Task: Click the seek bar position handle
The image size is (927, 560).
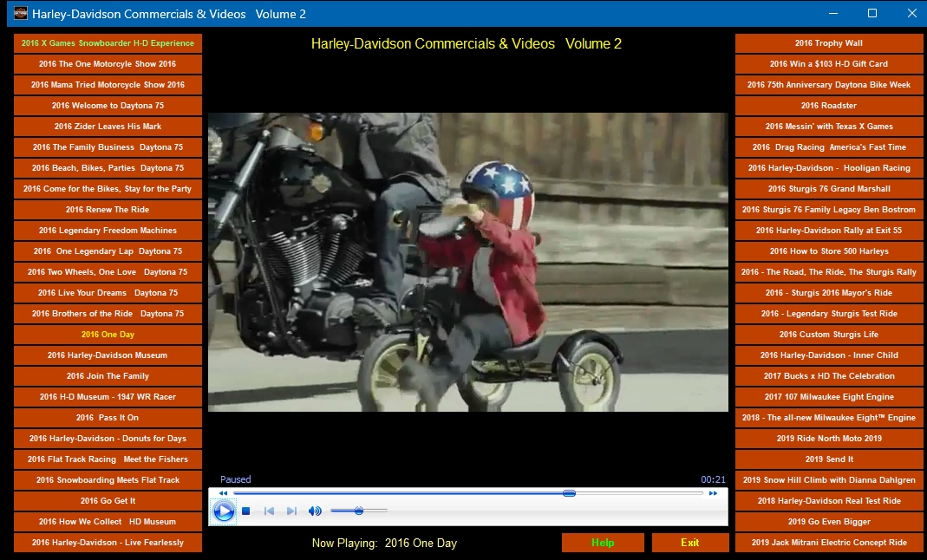Action: [x=569, y=492]
